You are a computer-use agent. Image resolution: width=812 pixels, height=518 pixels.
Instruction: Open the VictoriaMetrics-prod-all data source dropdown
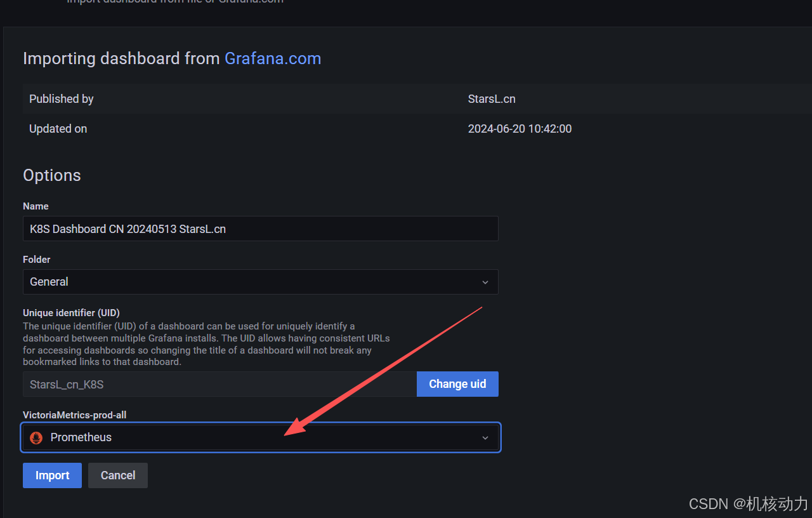pos(261,437)
